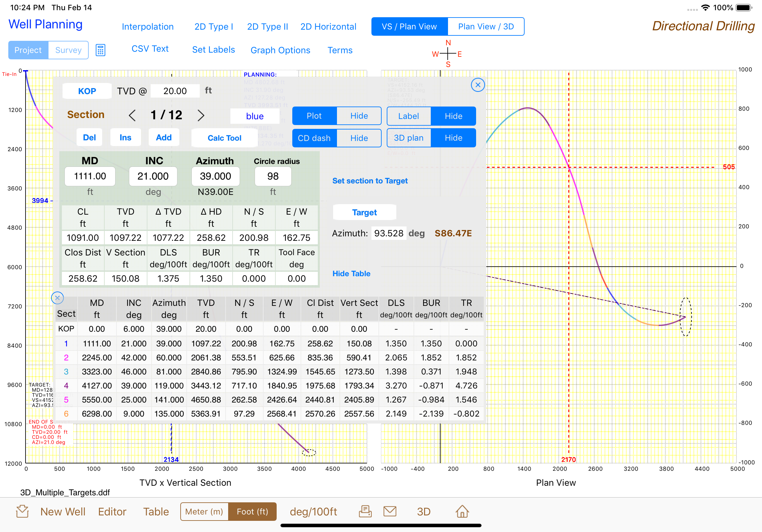Go to home via house icon
The image size is (762, 532).
(462, 511)
